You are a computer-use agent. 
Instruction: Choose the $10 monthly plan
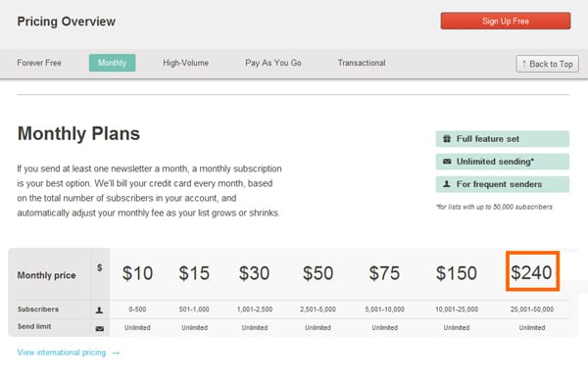pos(137,273)
